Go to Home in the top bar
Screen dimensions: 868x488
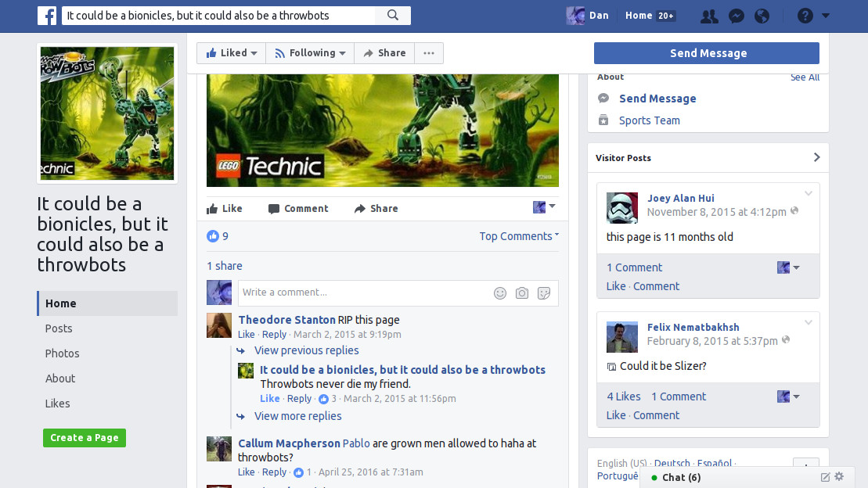coord(638,16)
